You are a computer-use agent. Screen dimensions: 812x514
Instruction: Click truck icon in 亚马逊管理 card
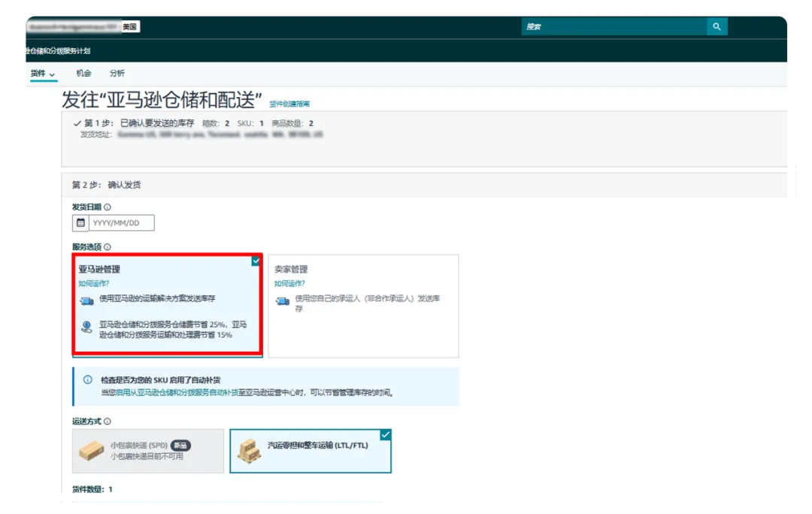[x=87, y=300]
